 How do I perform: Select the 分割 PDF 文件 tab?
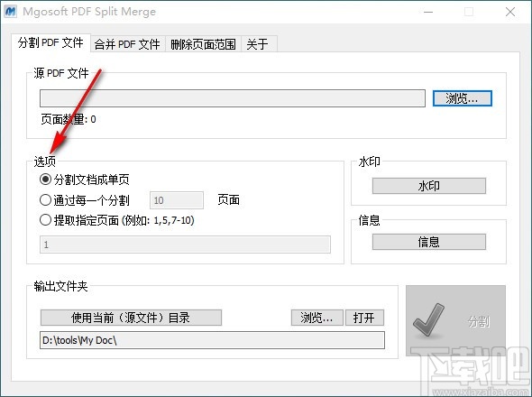point(50,42)
